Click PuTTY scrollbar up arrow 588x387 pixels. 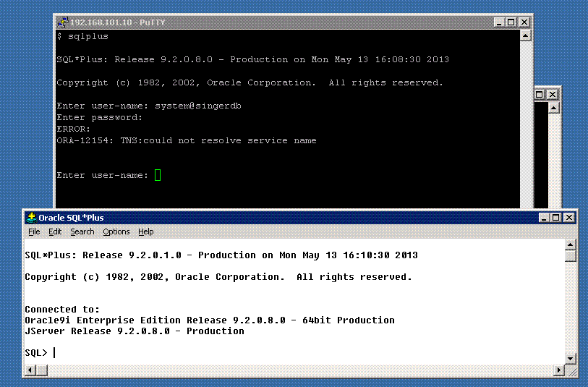coord(525,35)
